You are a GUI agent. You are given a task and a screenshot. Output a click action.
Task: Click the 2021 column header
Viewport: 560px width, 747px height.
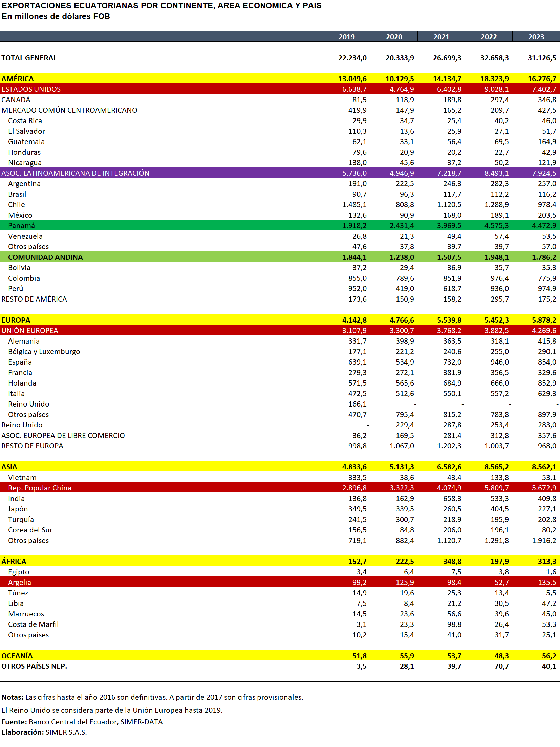point(441,37)
